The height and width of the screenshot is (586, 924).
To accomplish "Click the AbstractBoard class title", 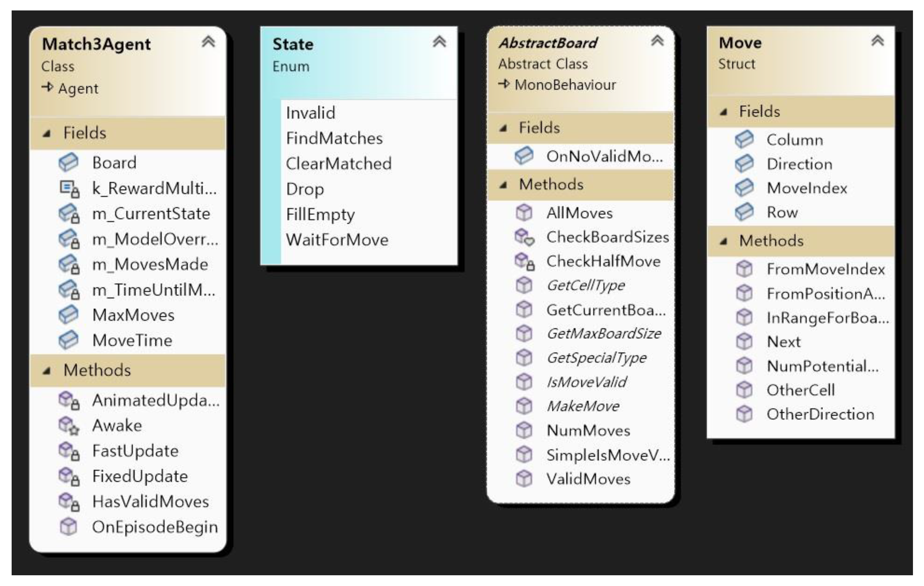I will tap(548, 43).
